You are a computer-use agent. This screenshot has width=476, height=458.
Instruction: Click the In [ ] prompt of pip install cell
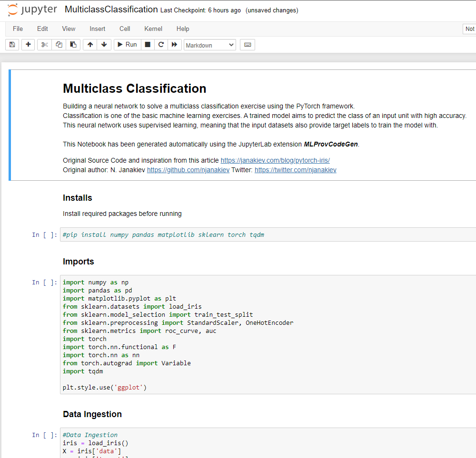coord(45,235)
